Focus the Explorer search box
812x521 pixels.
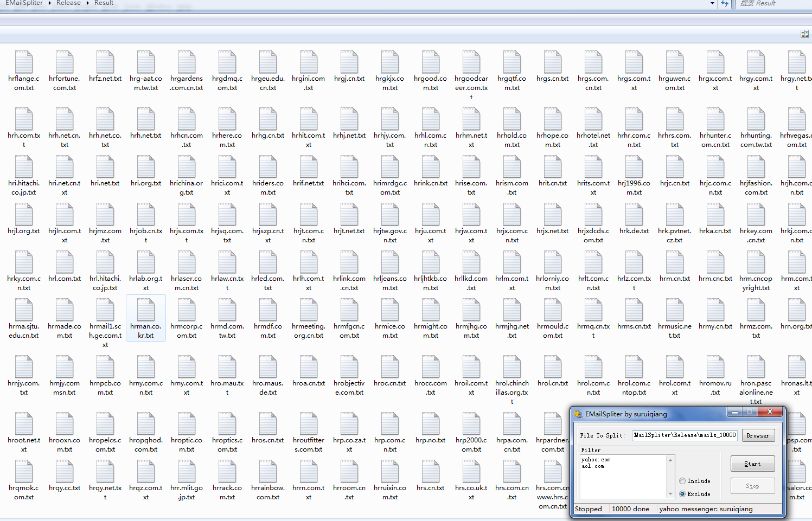click(773, 3)
